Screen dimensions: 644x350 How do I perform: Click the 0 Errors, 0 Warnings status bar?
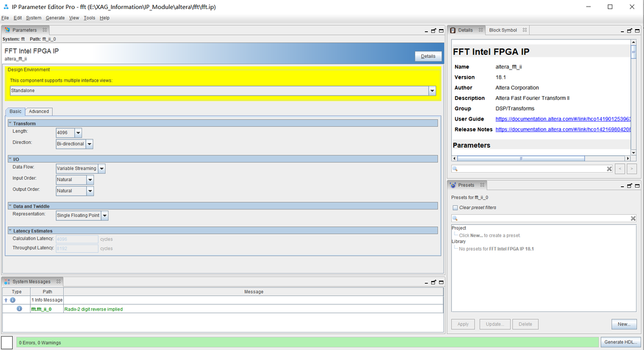(307, 342)
